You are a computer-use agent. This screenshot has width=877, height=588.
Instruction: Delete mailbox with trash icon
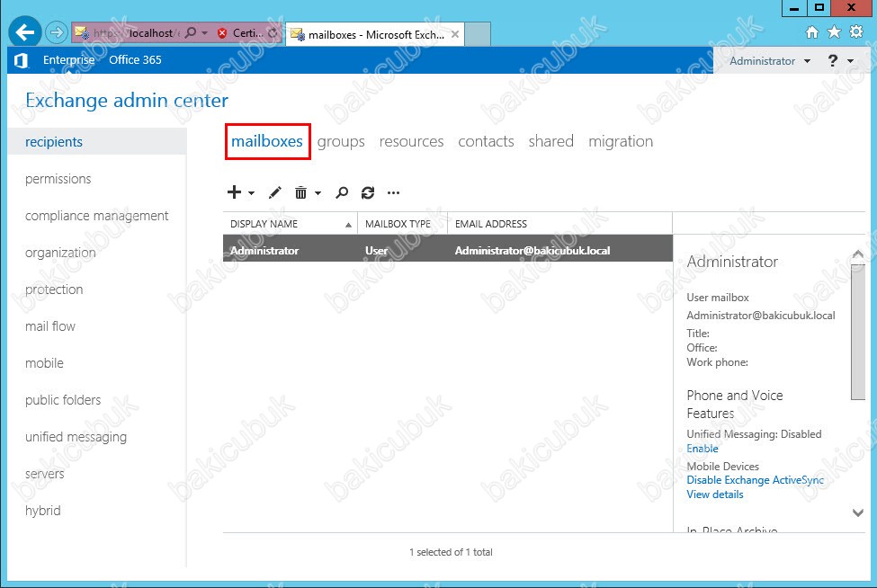301,192
